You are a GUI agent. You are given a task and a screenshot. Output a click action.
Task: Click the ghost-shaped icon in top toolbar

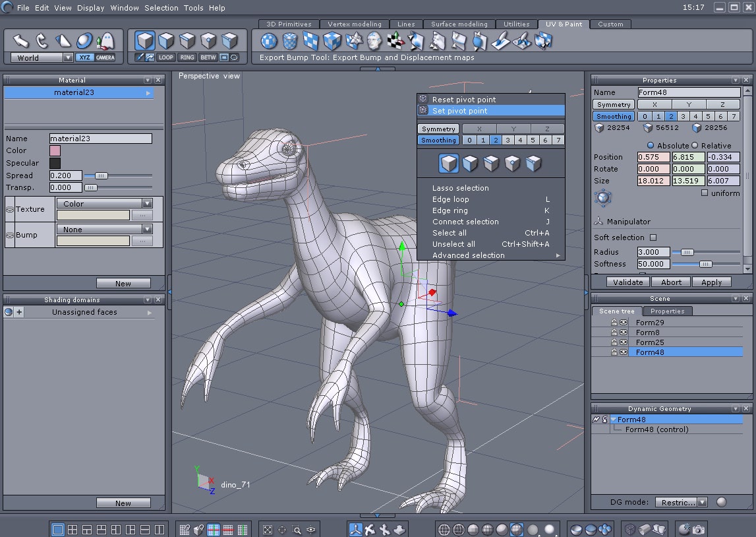pyautogui.click(x=105, y=41)
